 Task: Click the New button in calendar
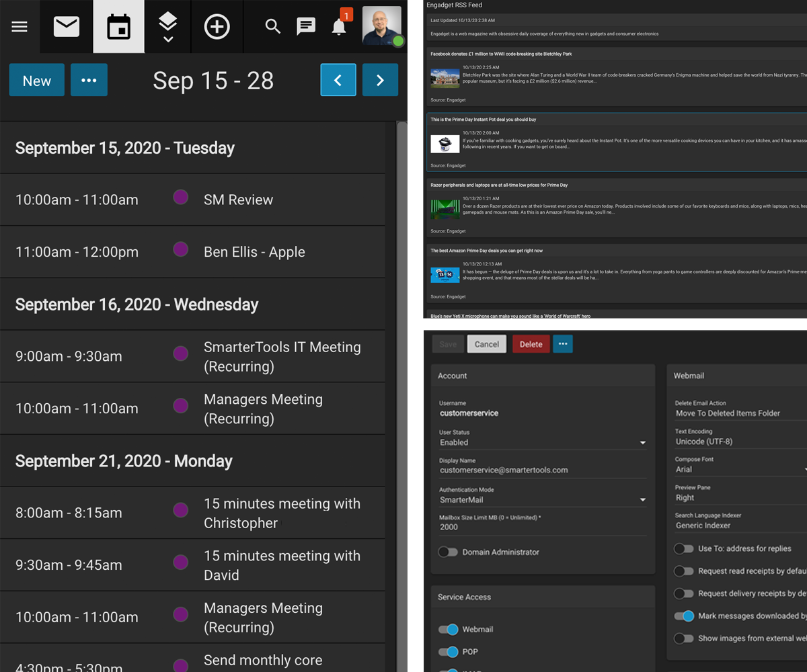point(37,80)
